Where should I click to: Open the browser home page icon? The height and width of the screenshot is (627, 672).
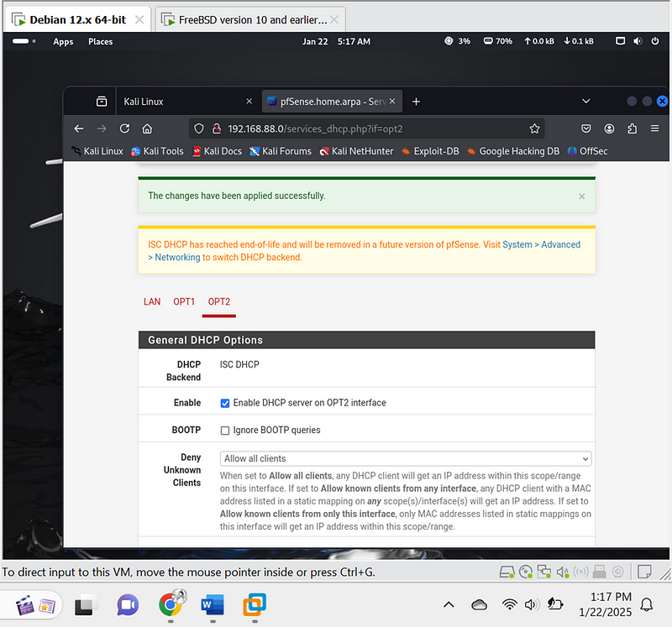coord(147,128)
